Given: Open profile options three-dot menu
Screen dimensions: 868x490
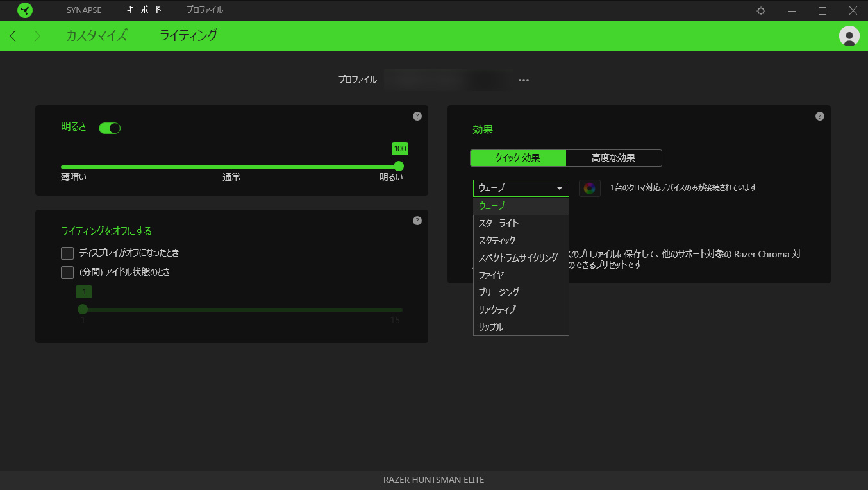Looking at the screenshot, I should click(524, 80).
